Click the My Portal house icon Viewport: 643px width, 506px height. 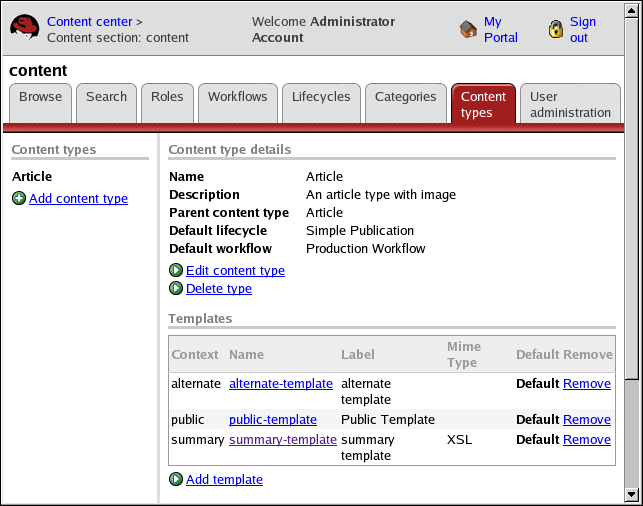point(468,29)
